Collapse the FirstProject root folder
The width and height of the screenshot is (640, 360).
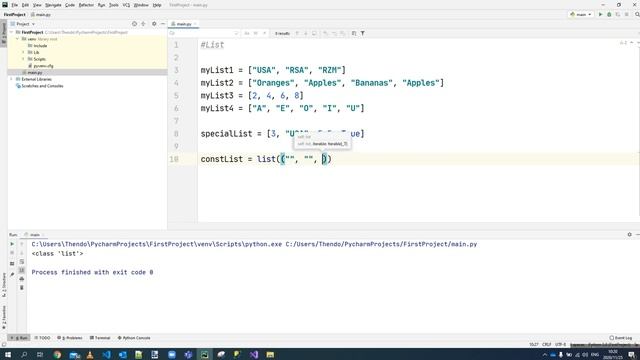point(12,32)
